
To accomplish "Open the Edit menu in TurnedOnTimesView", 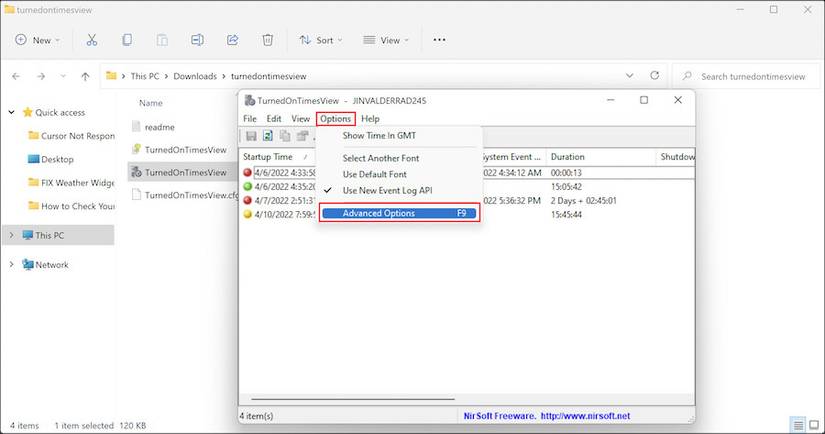I will (274, 119).
